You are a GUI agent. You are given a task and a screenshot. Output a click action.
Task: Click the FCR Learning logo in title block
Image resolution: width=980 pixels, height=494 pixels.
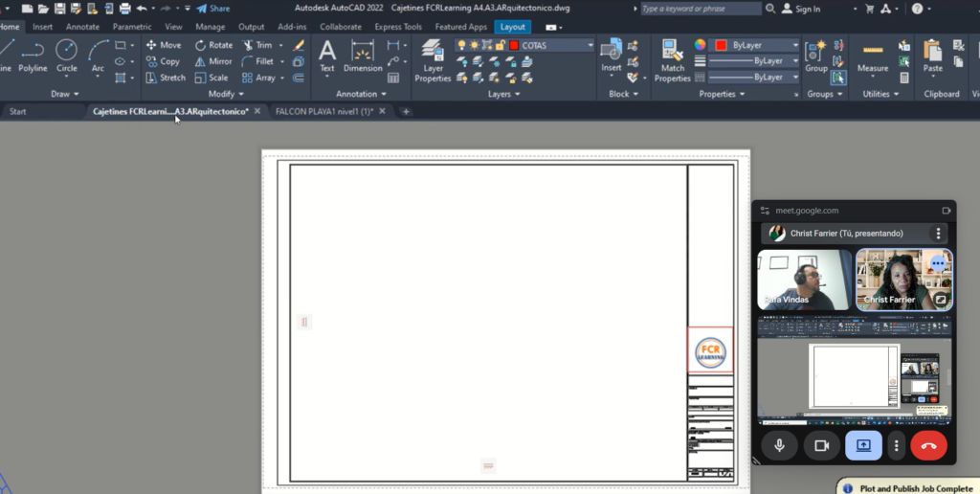pos(710,350)
